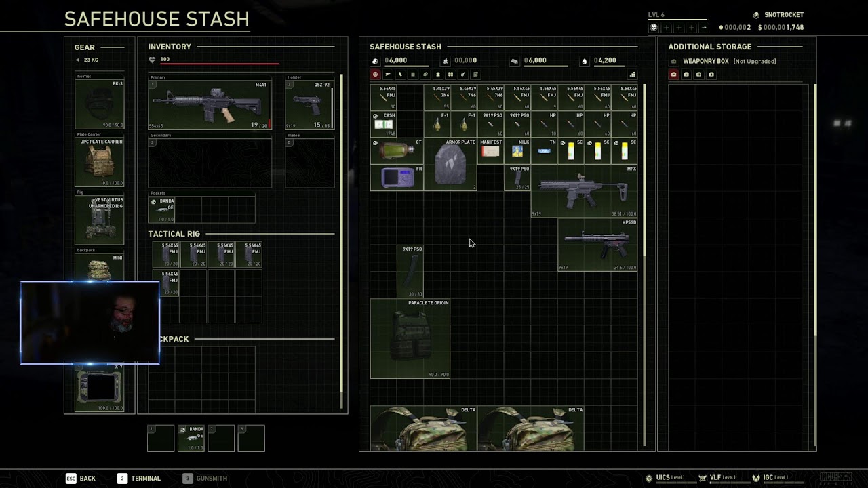This screenshot has width=868, height=488.
Task: Filter stash by ammo bullet icon
Action: (400, 75)
